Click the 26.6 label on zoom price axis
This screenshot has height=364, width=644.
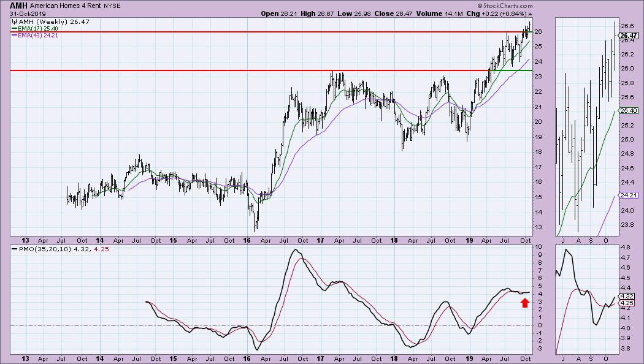tap(627, 26)
